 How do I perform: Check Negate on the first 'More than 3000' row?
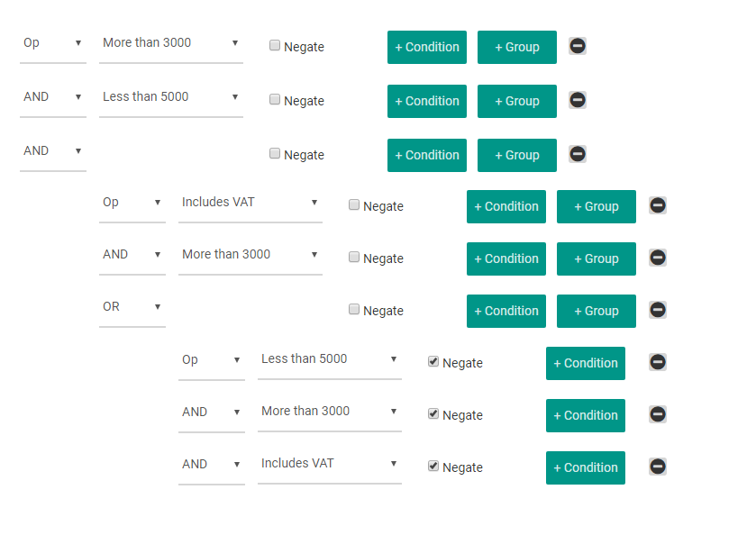click(274, 45)
